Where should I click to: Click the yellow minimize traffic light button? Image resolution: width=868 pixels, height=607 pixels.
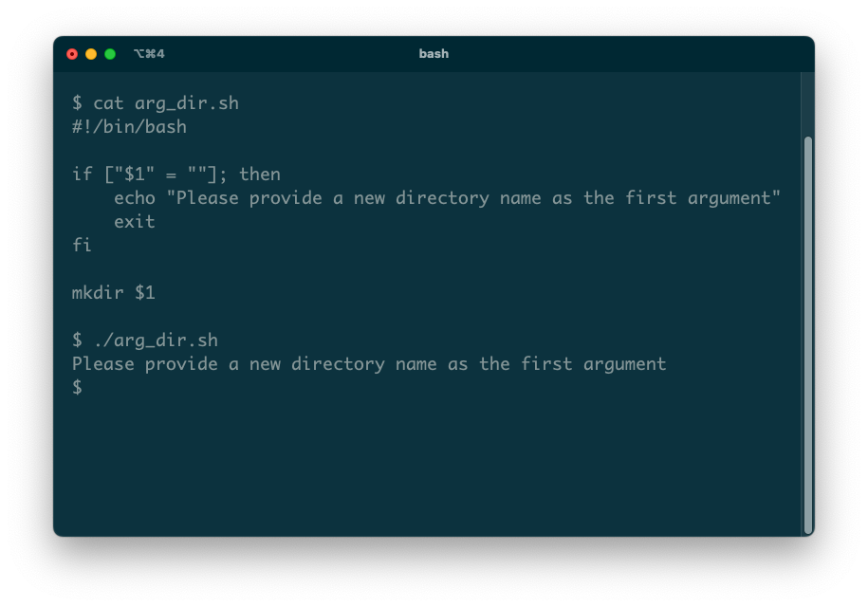coord(90,54)
